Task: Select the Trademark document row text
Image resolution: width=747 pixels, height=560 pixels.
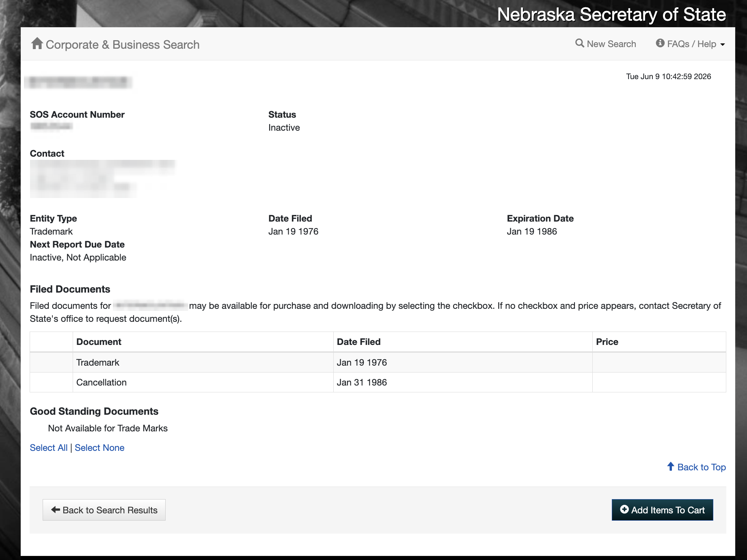Action: point(98,362)
